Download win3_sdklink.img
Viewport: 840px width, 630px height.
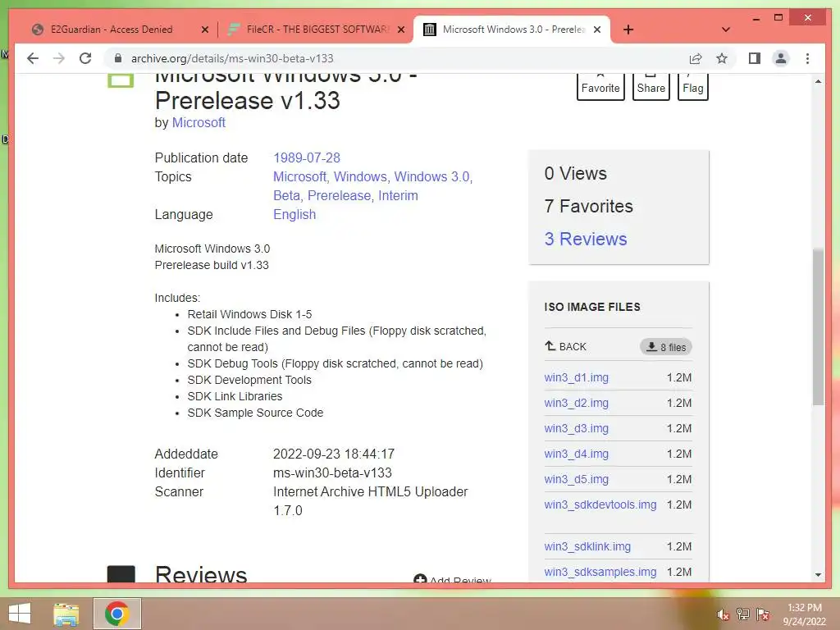coord(587,546)
